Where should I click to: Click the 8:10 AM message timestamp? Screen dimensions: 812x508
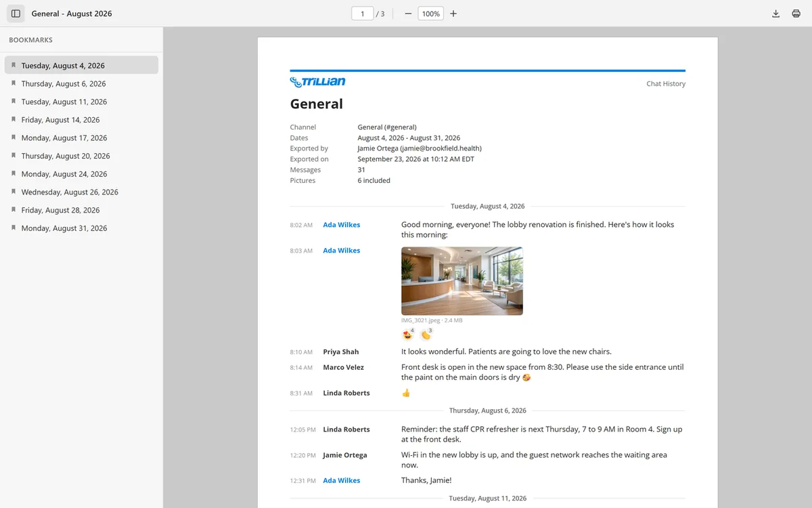click(x=301, y=352)
